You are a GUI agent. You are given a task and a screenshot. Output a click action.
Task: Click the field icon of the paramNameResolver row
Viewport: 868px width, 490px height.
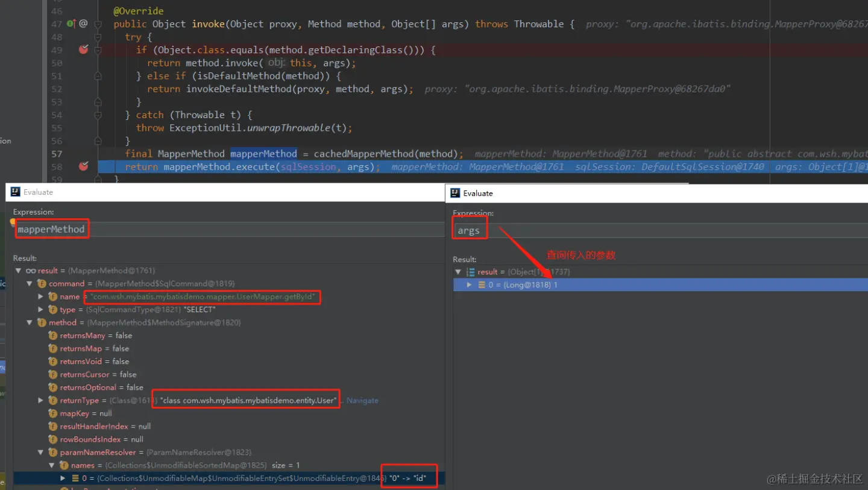pos(52,452)
